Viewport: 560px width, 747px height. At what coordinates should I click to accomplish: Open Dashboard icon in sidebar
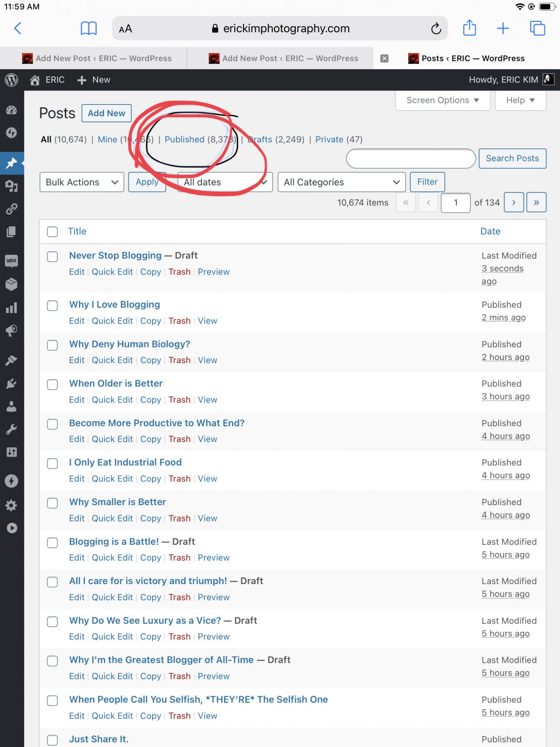point(12,110)
